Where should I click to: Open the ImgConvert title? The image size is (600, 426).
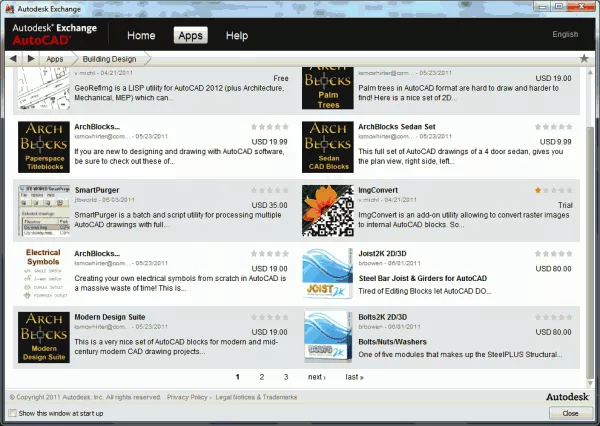pyautogui.click(x=378, y=190)
